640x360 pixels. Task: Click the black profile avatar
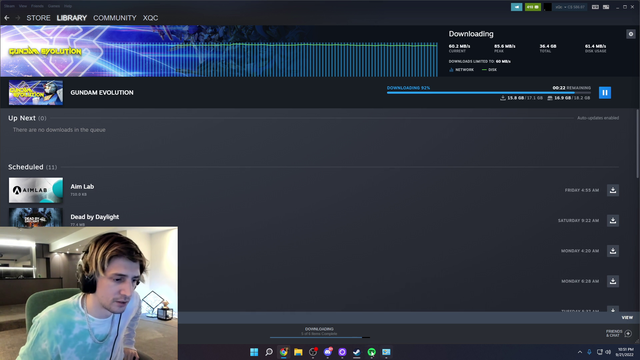(547, 7)
